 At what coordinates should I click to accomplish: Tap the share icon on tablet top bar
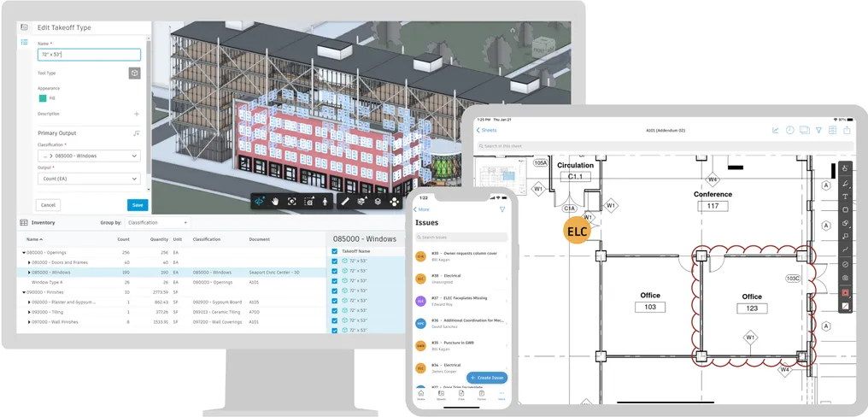click(x=847, y=130)
